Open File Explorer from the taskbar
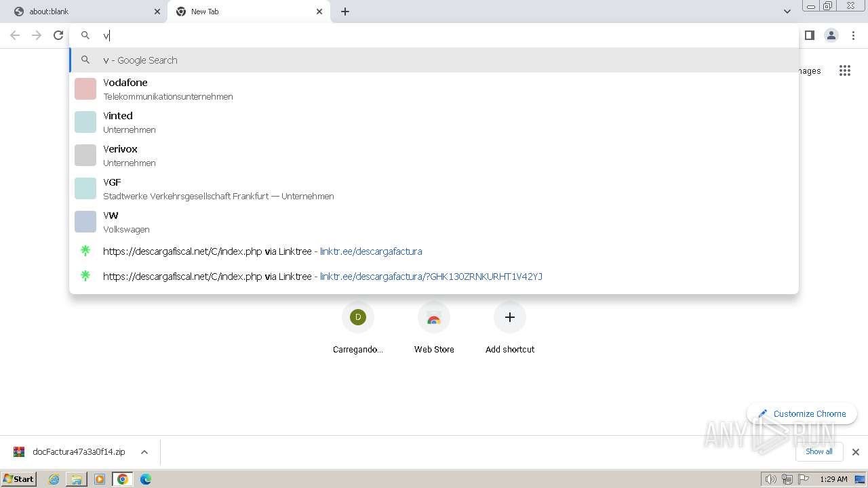 pyautogui.click(x=77, y=479)
